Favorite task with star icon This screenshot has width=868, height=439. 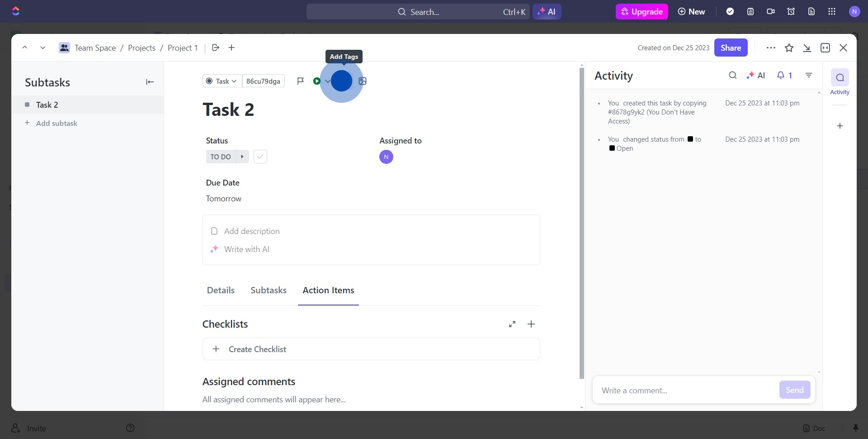click(789, 48)
